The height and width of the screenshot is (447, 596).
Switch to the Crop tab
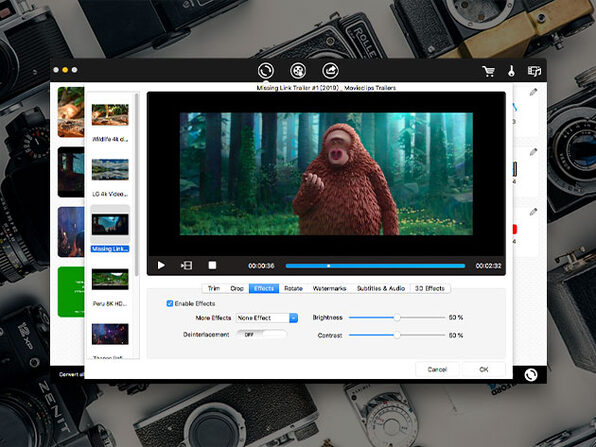pos(237,288)
